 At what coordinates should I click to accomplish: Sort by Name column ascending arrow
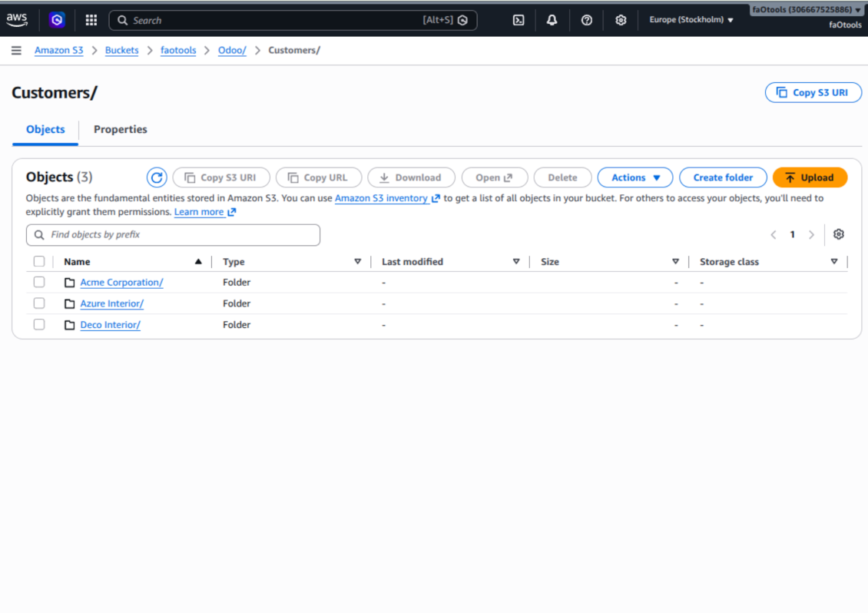point(198,261)
